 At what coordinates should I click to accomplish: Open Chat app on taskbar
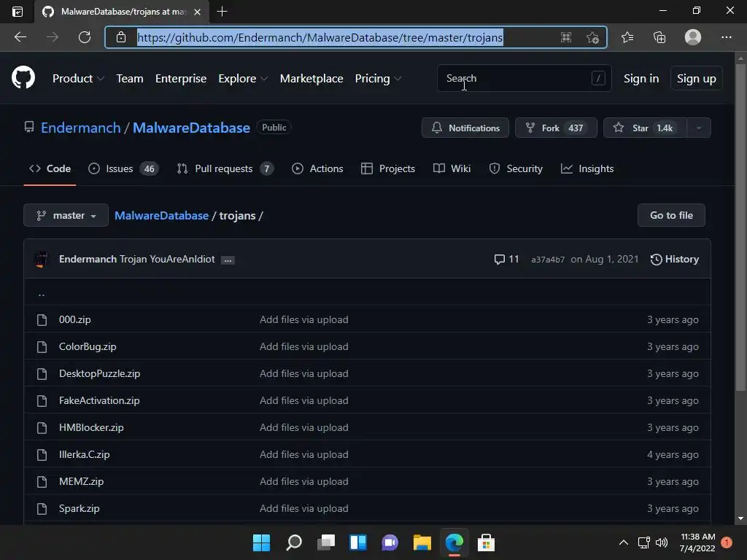(x=390, y=542)
